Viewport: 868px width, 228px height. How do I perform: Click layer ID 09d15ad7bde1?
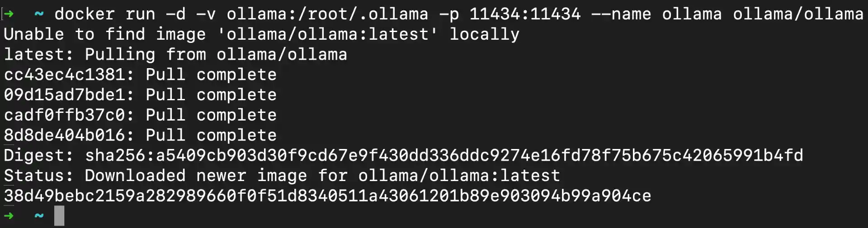click(64, 95)
